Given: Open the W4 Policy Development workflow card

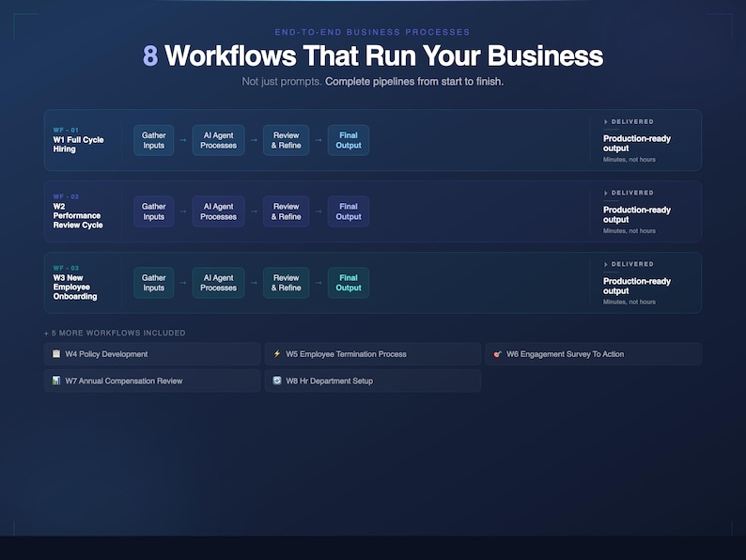Looking at the screenshot, I should [152, 354].
